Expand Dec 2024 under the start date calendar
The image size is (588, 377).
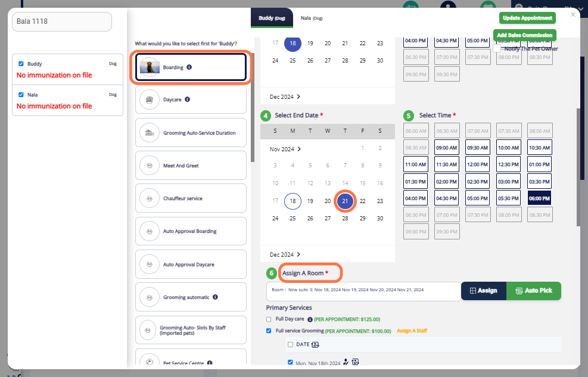[285, 96]
